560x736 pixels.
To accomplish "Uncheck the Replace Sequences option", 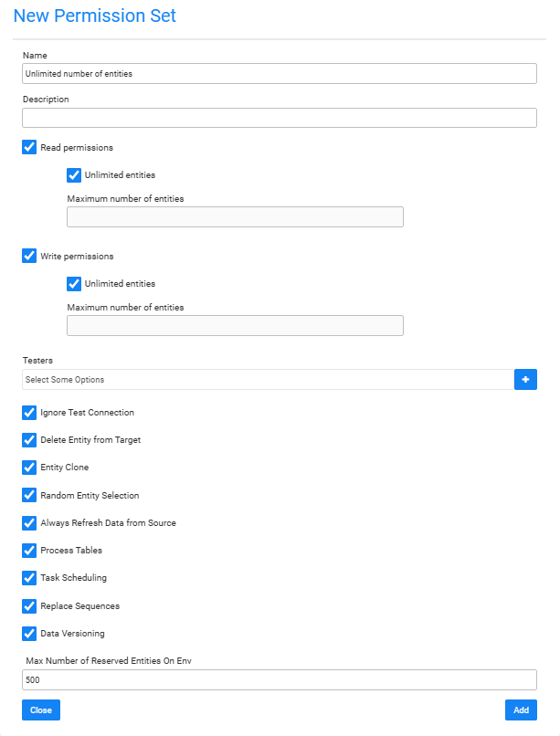I will pos(28,605).
